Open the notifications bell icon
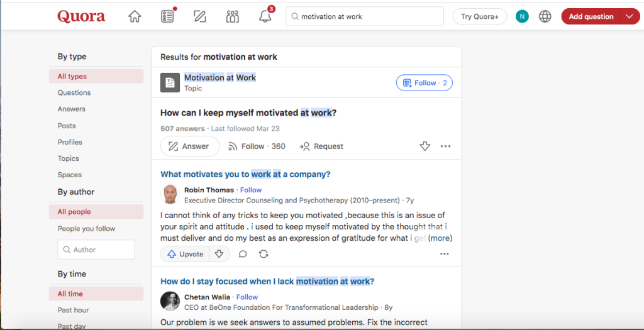The image size is (644, 330). click(x=265, y=16)
